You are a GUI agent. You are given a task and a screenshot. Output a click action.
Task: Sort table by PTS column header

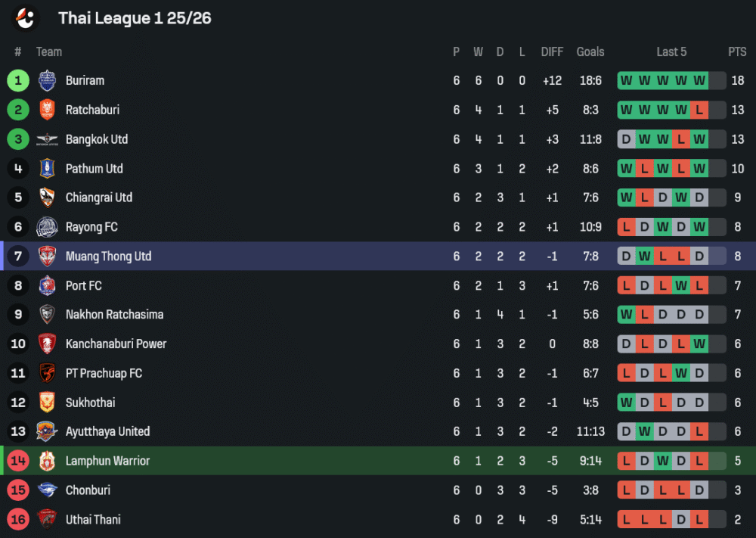[x=737, y=51]
